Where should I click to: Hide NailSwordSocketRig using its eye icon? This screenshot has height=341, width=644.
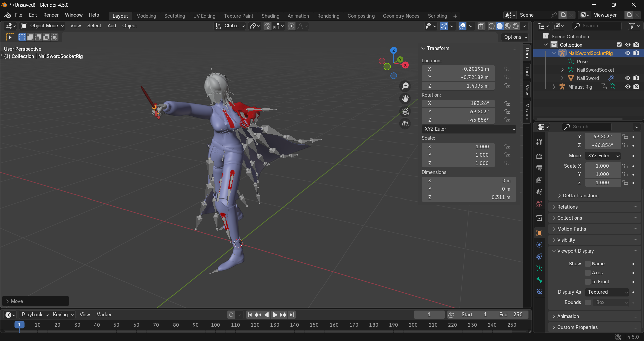(x=628, y=53)
